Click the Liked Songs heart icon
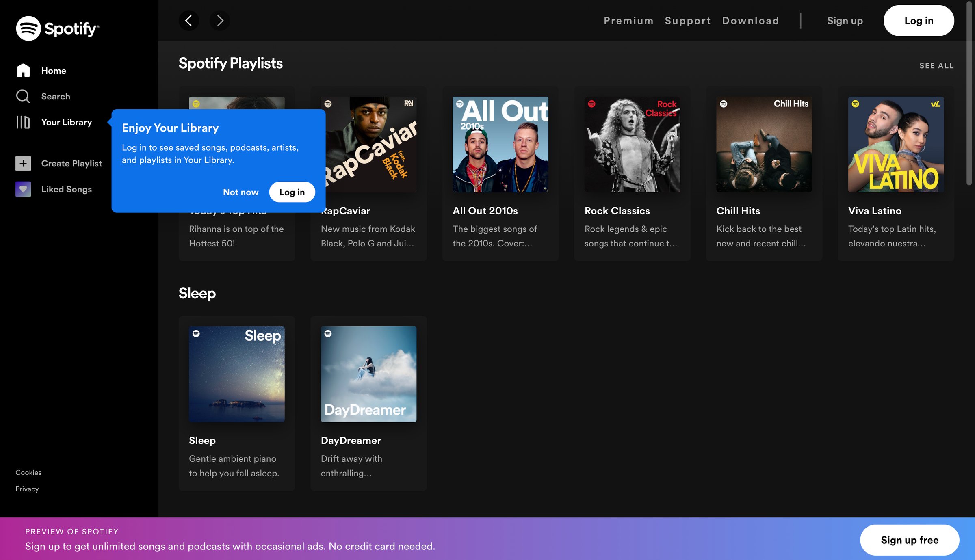This screenshot has width=975, height=560. click(23, 189)
